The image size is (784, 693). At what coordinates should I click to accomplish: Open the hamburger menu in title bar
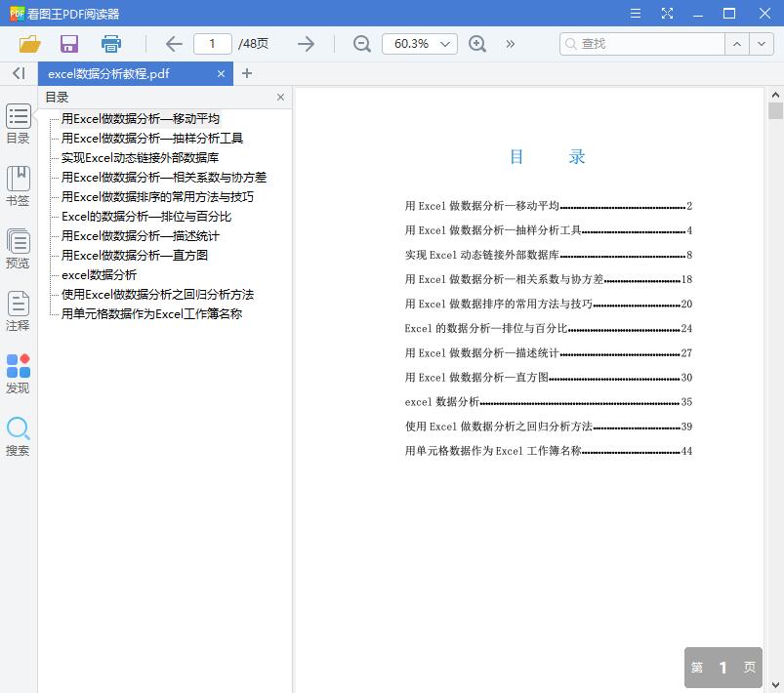click(636, 13)
